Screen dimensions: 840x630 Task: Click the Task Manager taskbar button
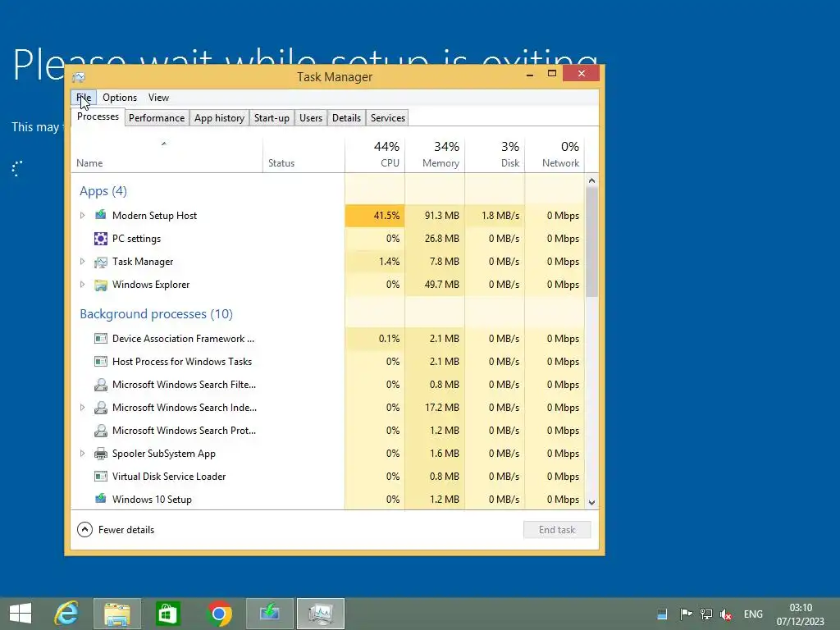click(321, 614)
